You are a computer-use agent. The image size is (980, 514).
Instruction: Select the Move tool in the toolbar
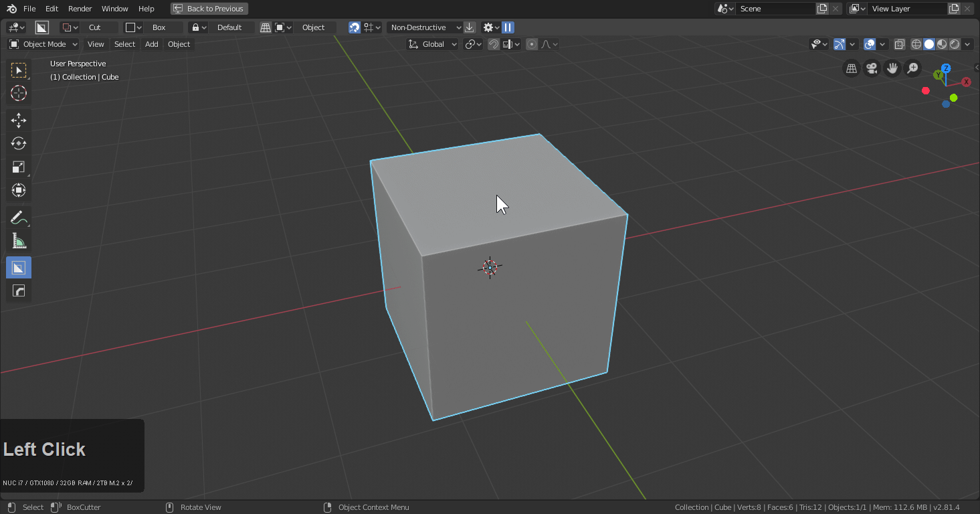tap(19, 120)
